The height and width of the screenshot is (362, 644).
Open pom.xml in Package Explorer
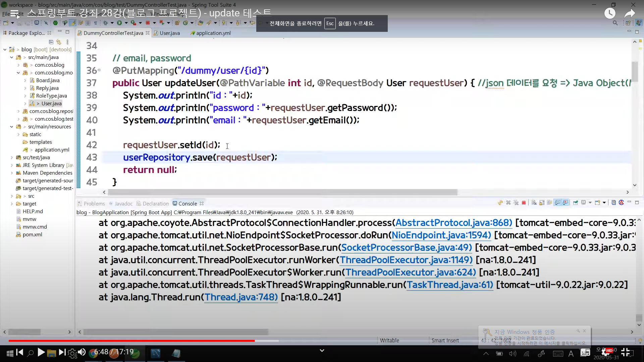(x=32, y=235)
